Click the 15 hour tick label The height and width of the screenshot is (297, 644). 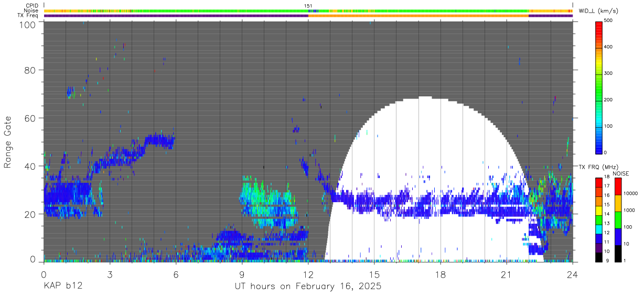coord(374,274)
